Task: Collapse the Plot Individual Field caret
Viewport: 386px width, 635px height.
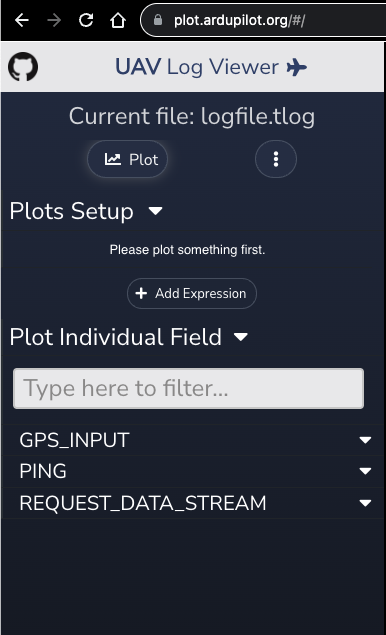Action: pyautogui.click(x=241, y=337)
